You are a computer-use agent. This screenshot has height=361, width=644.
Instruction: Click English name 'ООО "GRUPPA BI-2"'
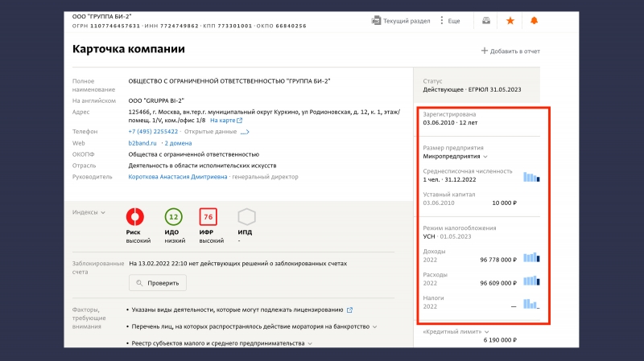click(156, 101)
